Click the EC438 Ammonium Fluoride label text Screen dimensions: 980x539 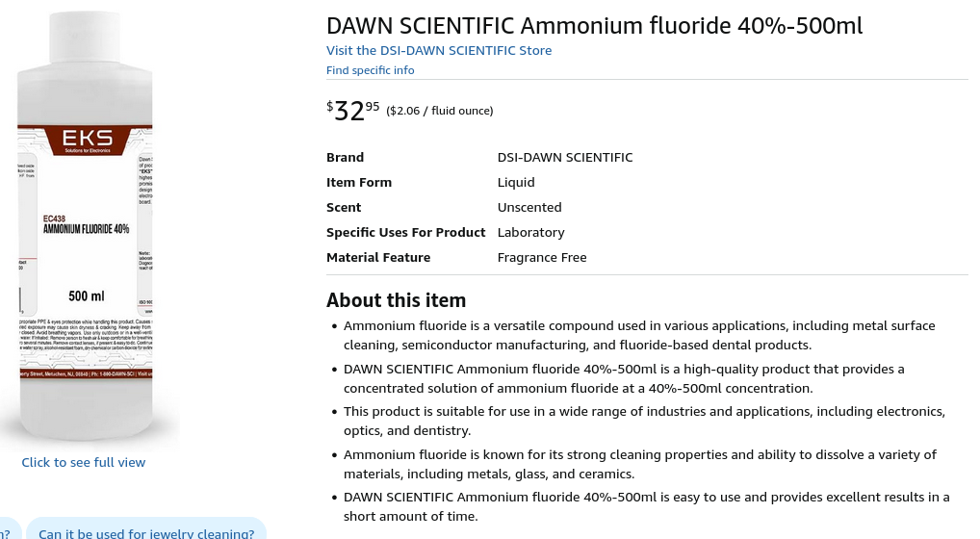[86, 225]
